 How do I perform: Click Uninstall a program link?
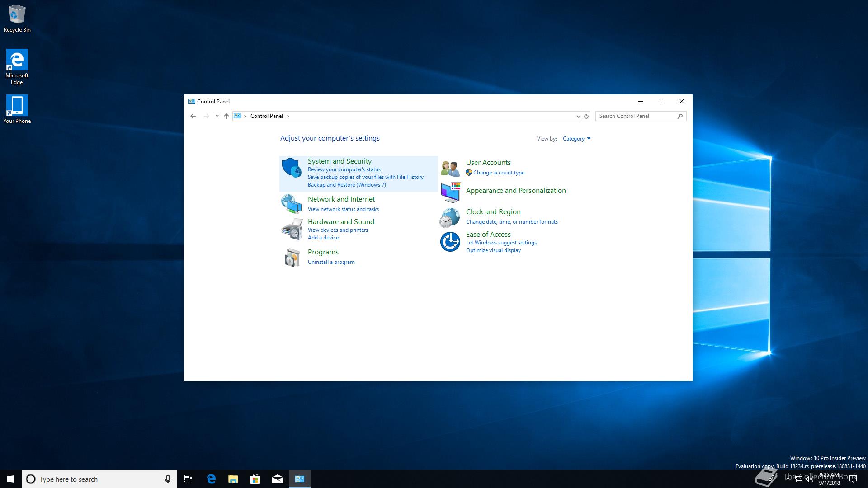click(x=331, y=262)
